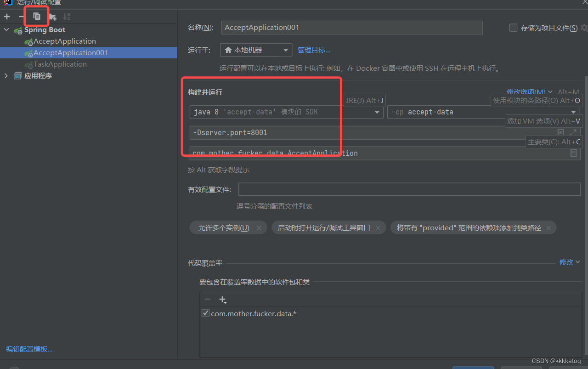This screenshot has height=369, width=588.
Task: Add a new run configuration
Action: (x=6, y=17)
